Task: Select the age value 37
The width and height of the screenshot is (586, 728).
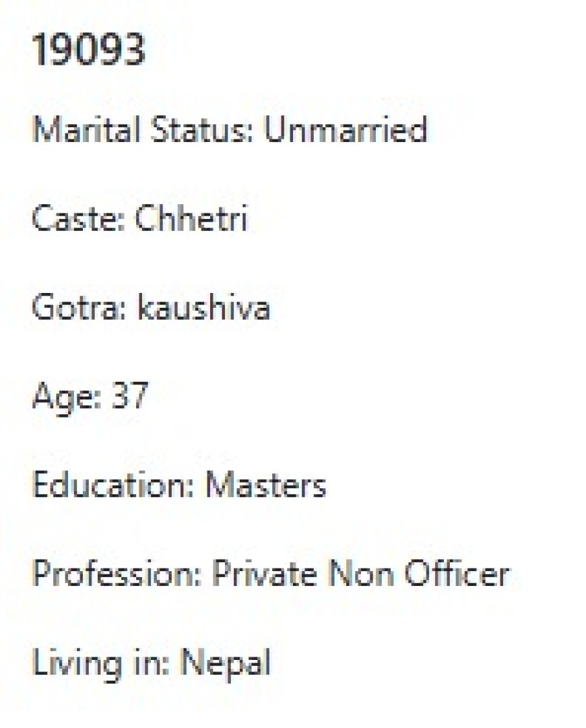Action: point(129,395)
